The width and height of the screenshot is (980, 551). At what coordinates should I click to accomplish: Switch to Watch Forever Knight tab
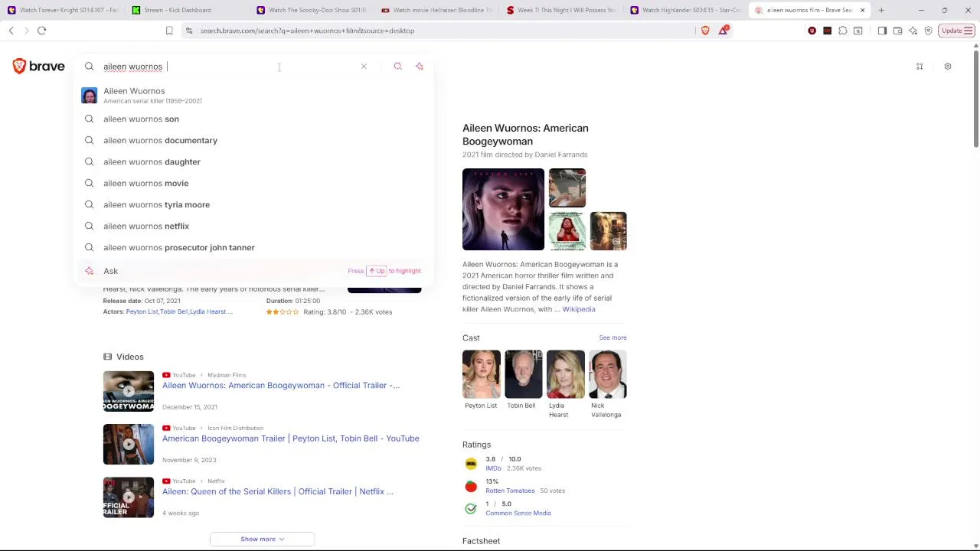click(x=63, y=10)
